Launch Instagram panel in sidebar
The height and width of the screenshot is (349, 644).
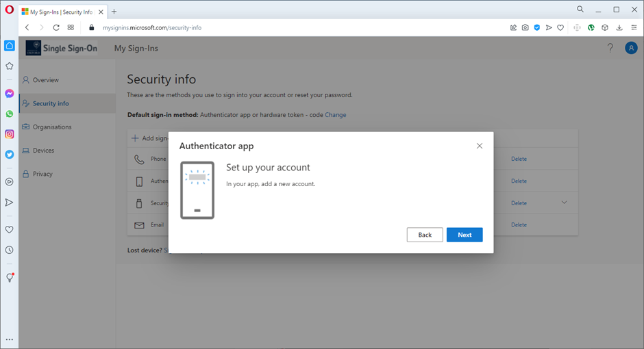pos(10,134)
